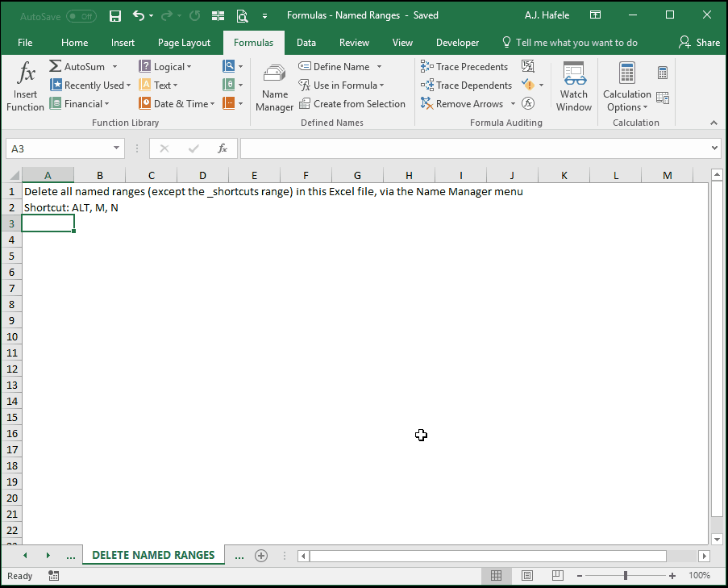The image size is (728, 588).
Task: Click the Share button
Action: click(x=699, y=43)
